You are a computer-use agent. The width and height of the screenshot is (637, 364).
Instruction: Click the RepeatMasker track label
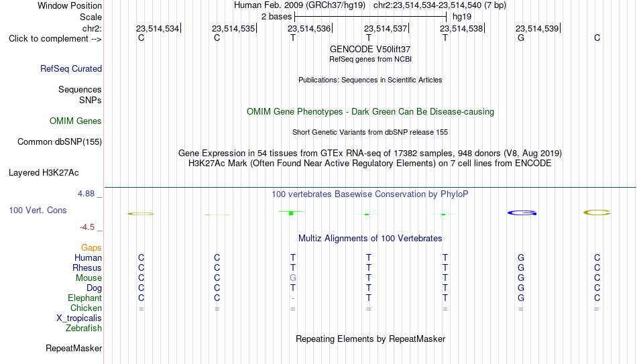click(74, 348)
